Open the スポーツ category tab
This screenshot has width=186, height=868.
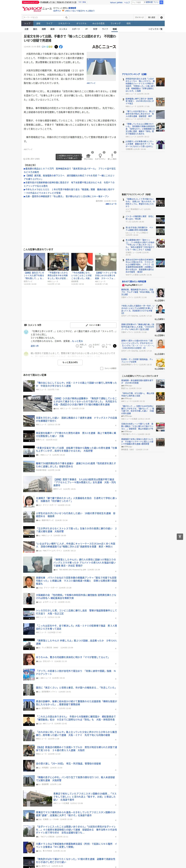pyautogui.click(x=76, y=29)
